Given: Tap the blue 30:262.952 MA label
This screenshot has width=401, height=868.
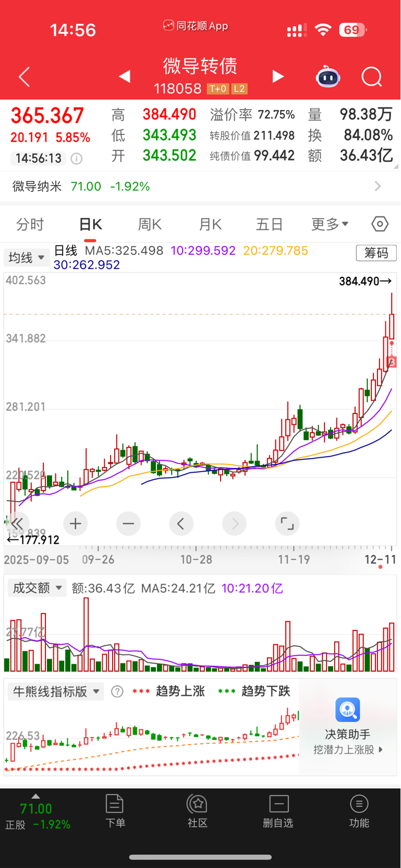Looking at the screenshot, I should coord(87,265).
